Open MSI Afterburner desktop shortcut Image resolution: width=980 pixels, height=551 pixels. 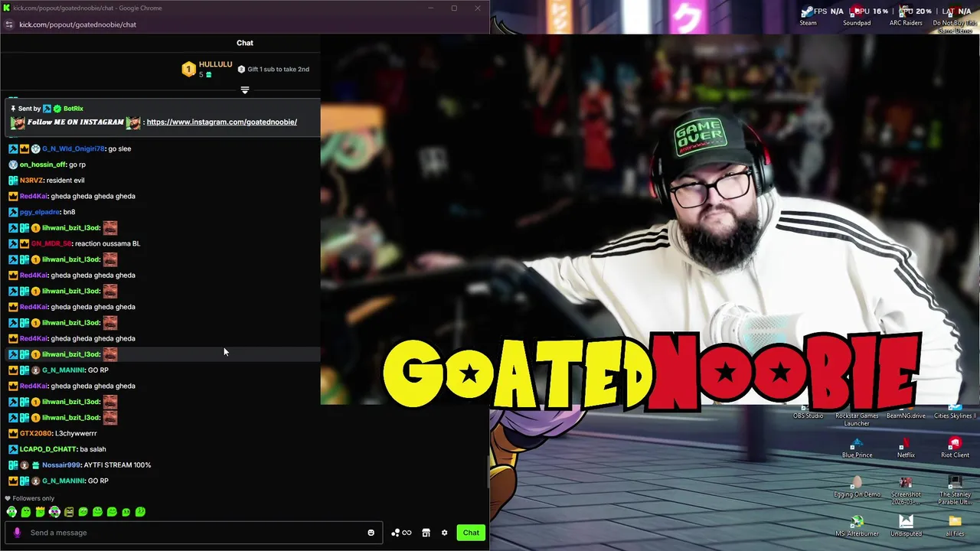857,527
